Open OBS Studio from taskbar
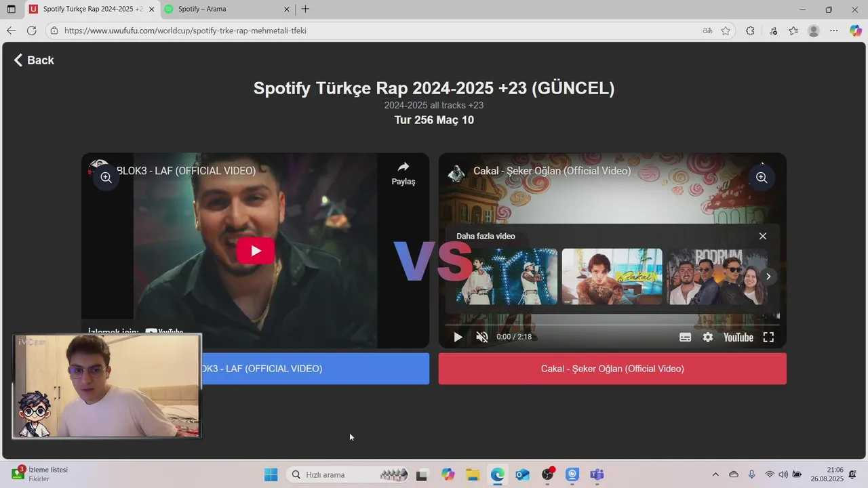The height and width of the screenshot is (488, 868). coord(548,474)
